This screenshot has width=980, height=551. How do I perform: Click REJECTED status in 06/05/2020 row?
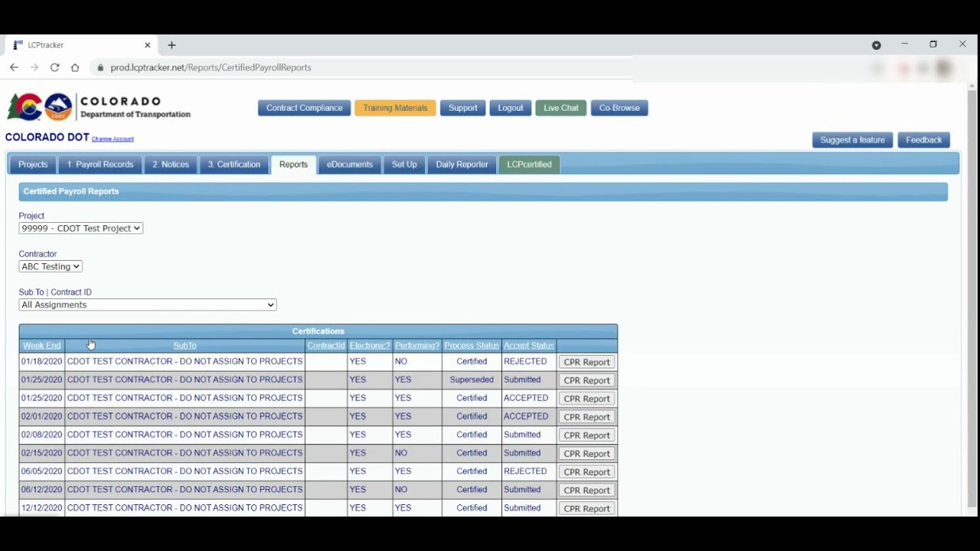pyautogui.click(x=525, y=471)
